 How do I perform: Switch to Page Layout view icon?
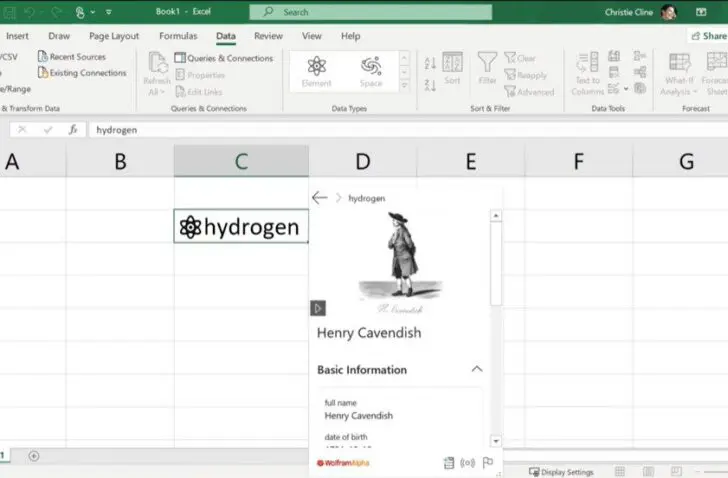(x=649, y=472)
